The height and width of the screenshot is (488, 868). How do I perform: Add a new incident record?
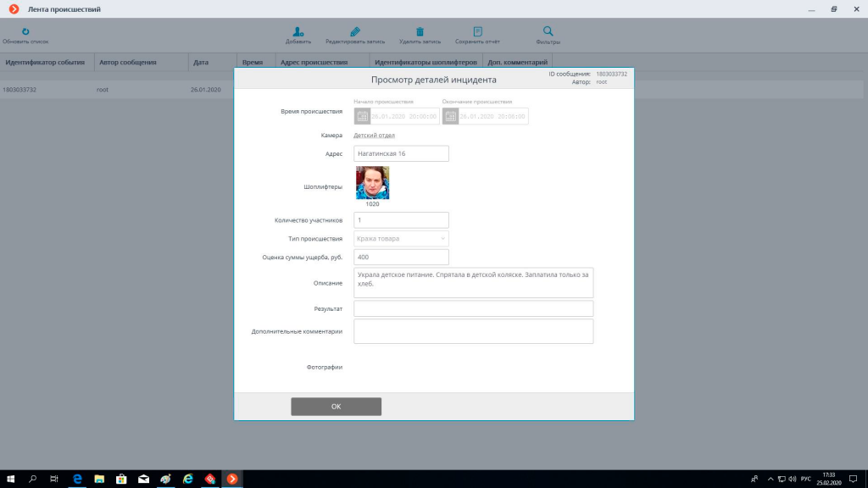(298, 36)
